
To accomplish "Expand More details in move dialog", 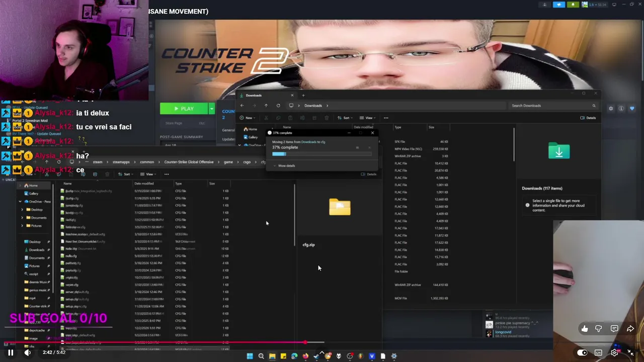I will [285, 165].
